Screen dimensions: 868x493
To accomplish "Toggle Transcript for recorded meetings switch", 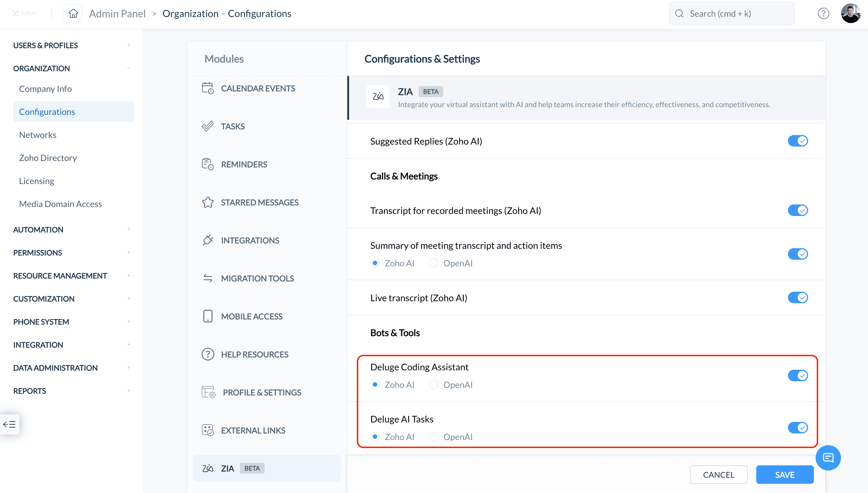I will (797, 210).
